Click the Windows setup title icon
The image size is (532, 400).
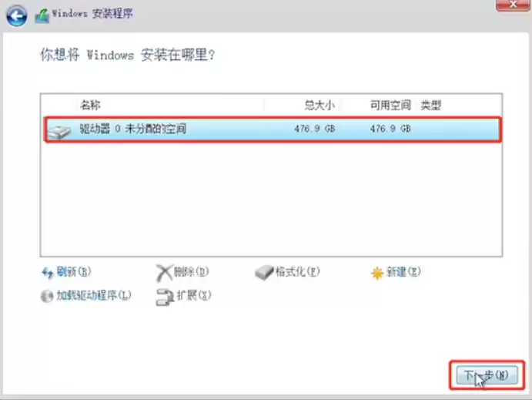[x=42, y=16]
